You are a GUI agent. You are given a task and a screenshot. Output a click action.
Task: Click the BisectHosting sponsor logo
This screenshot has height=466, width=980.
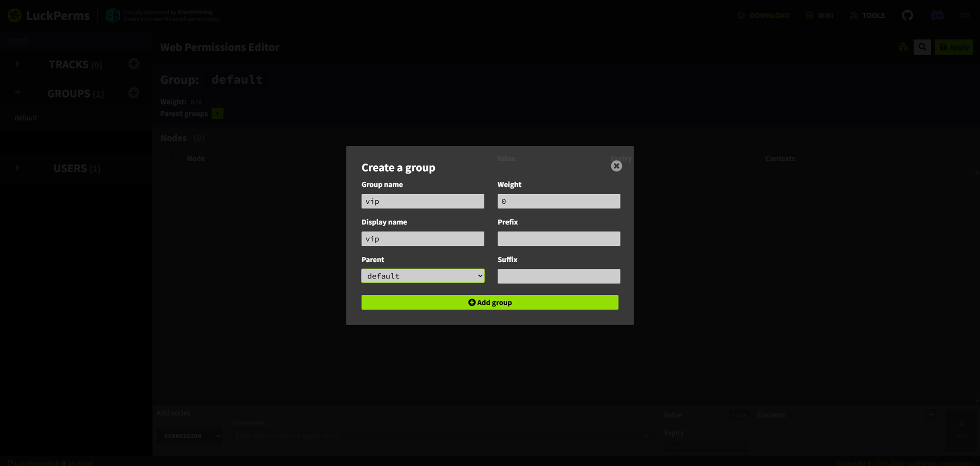[x=113, y=15]
